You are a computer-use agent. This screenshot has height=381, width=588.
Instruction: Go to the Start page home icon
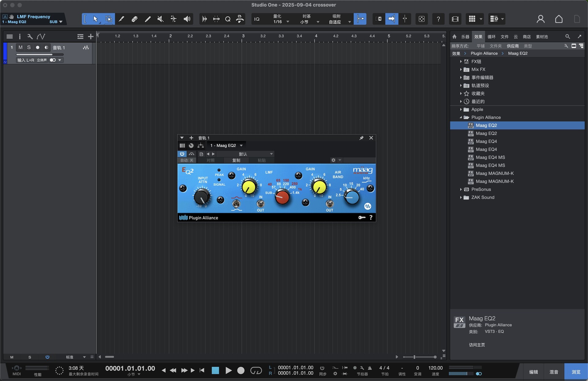pos(559,19)
